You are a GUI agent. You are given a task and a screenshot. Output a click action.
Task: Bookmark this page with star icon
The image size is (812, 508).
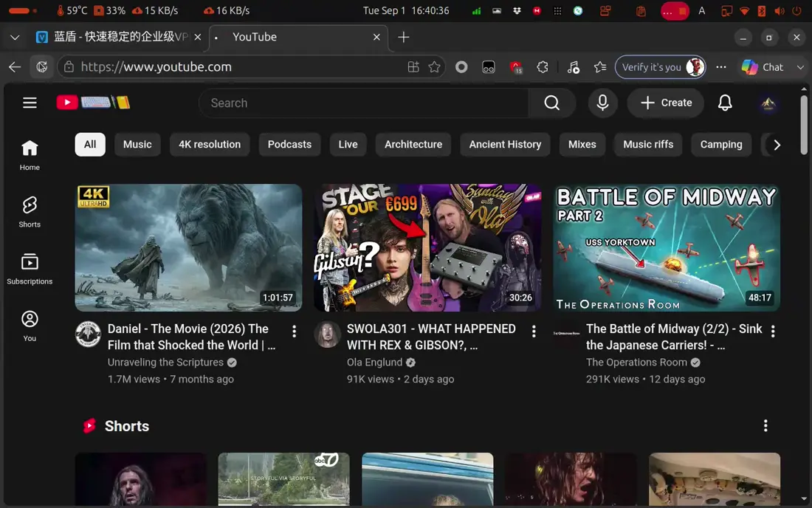pos(435,66)
